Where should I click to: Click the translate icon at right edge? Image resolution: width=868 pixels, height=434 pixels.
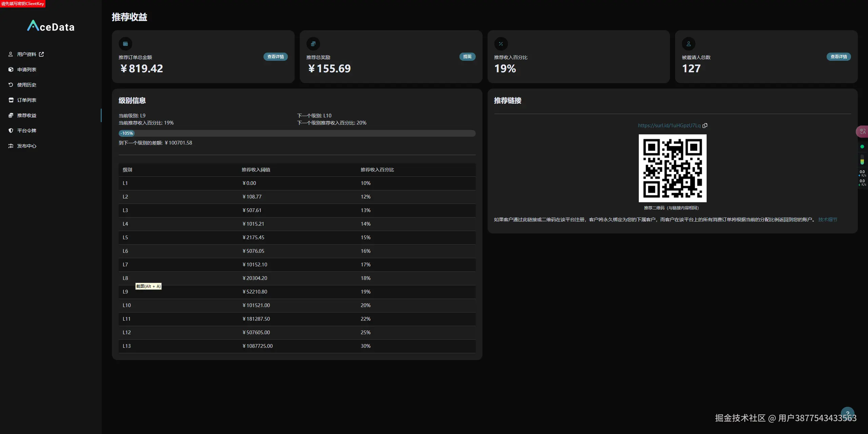pyautogui.click(x=863, y=132)
